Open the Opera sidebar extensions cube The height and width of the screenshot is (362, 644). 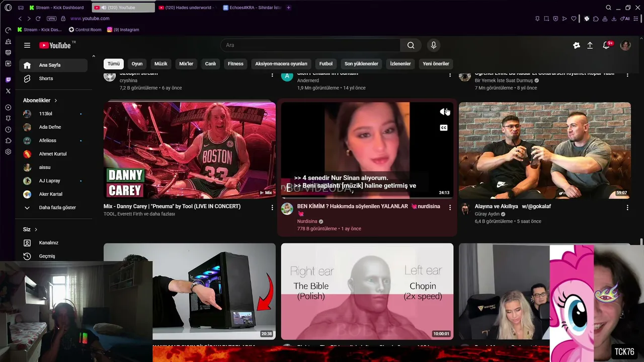8,141
